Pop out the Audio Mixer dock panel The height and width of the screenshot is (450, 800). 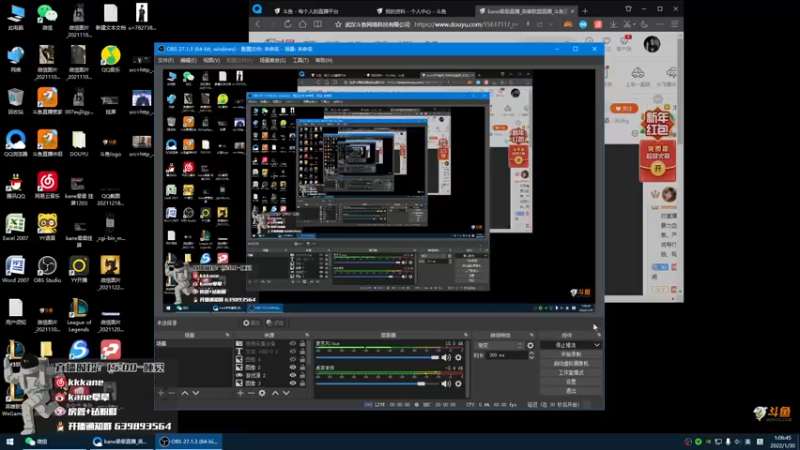coord(466,335)
